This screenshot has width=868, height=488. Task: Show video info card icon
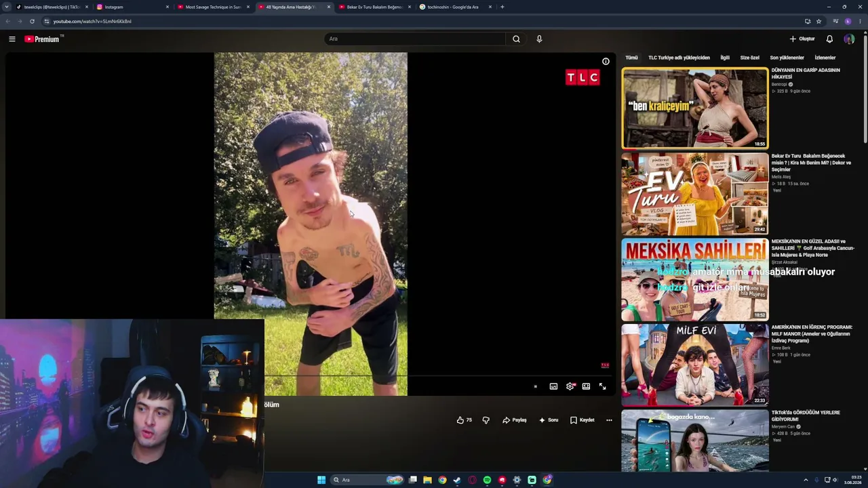(x=606, y=62)
